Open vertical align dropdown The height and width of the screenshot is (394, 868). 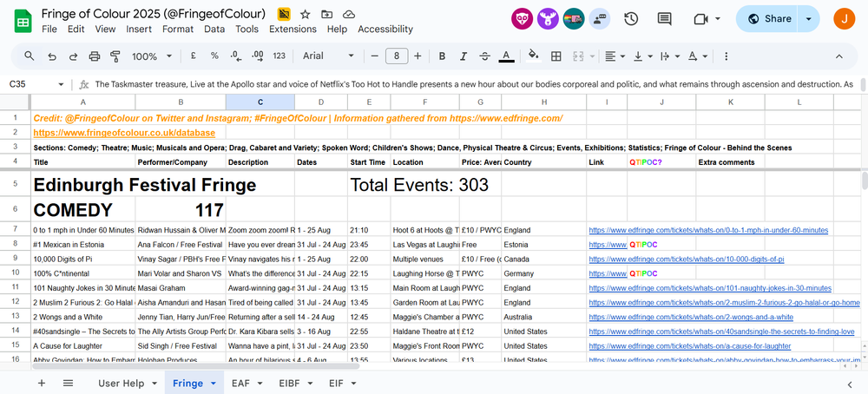coord(642,56)
